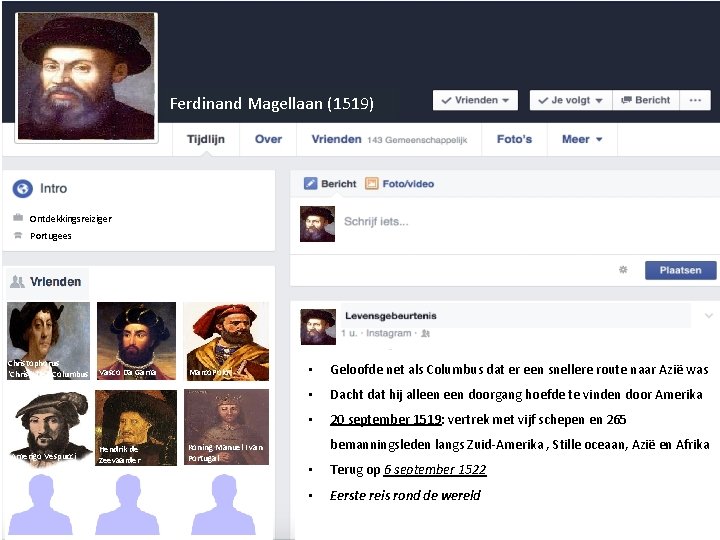Click the gear icon beside Plaatsen

tap(623, 270)
